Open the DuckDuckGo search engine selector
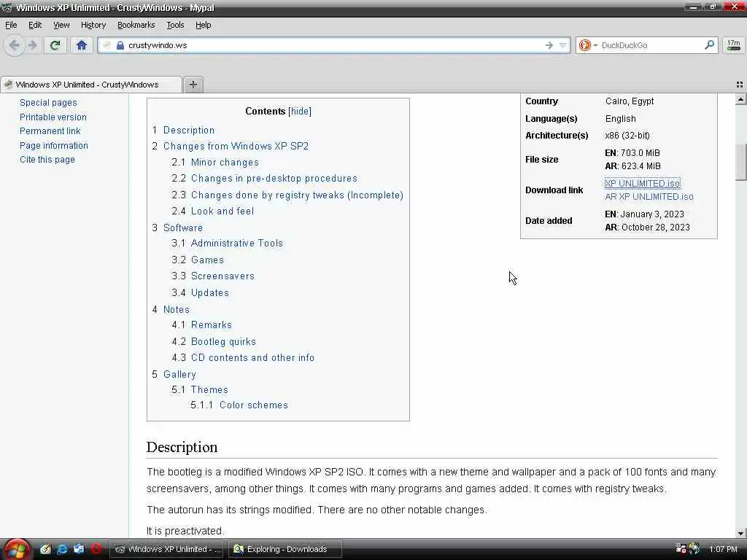The height and width of the screenshot is (560, 747). (x=588, y=45)
